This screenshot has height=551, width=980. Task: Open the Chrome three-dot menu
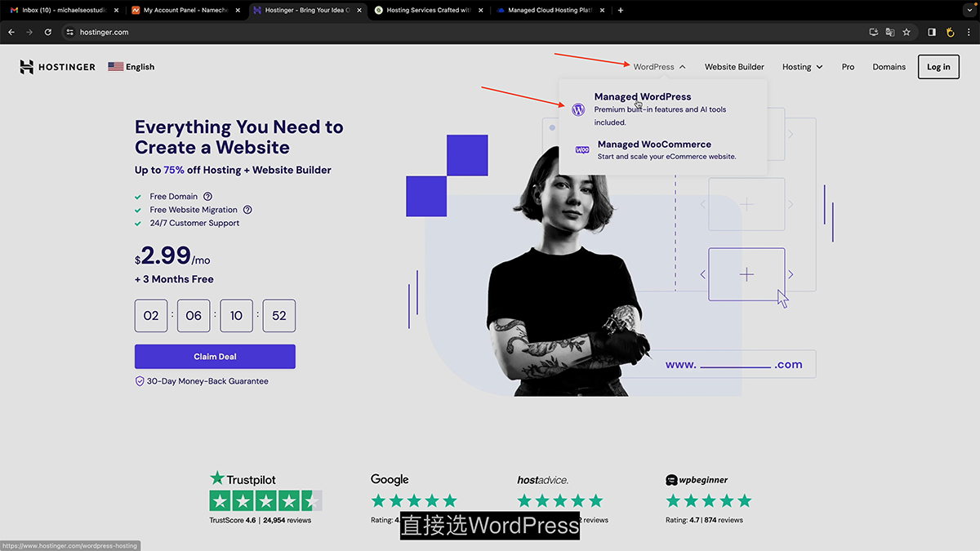point(968,32)
